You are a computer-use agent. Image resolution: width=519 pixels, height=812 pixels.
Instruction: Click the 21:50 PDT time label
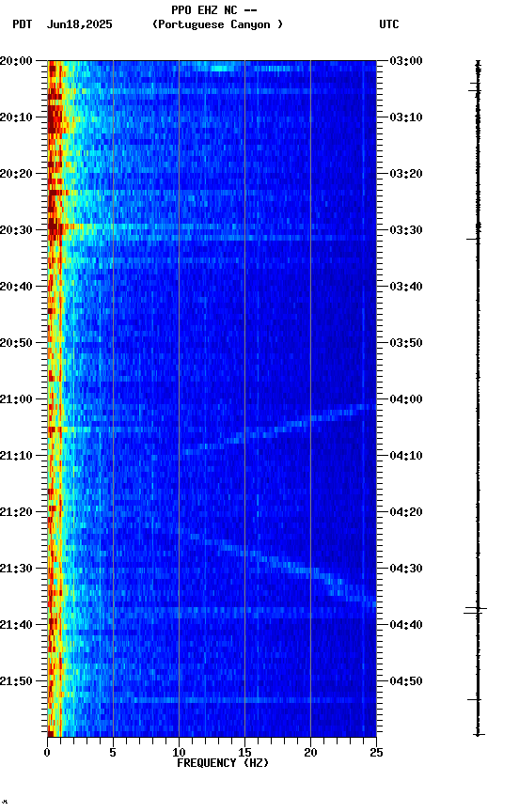[x=16, y=682]
